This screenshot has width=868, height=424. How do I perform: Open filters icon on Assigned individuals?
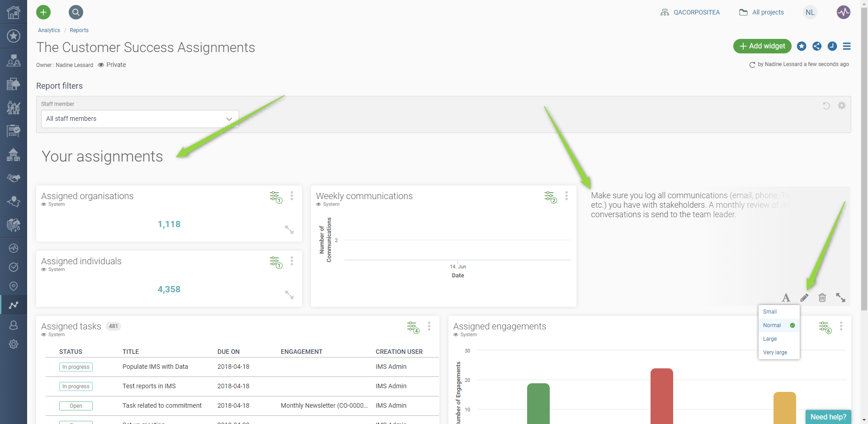276,262
